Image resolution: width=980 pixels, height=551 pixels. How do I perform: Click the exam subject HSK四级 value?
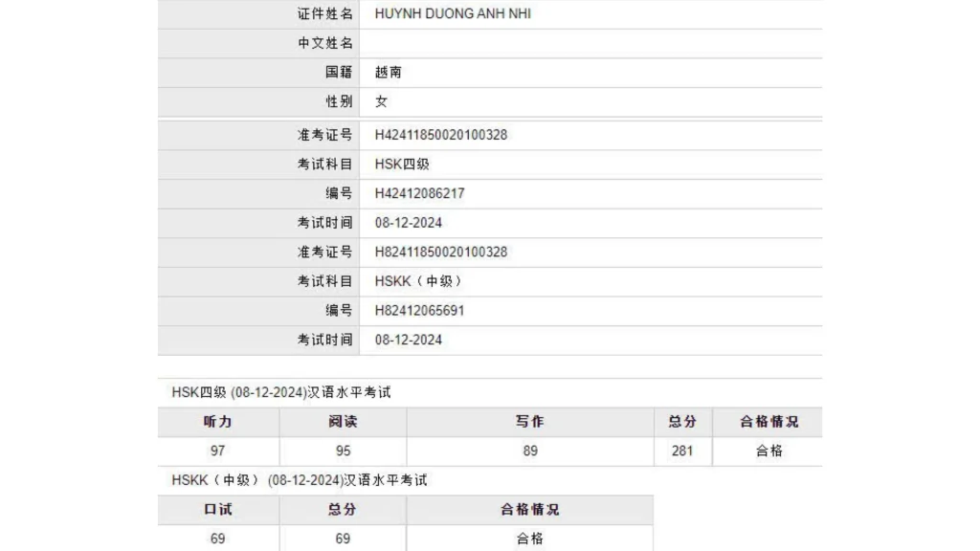(402, 164)
